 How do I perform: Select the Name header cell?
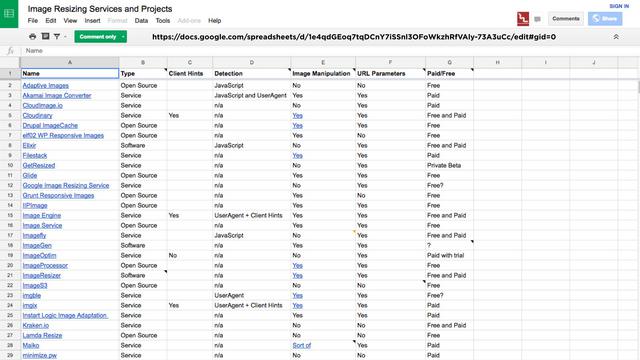pos(69,73)
